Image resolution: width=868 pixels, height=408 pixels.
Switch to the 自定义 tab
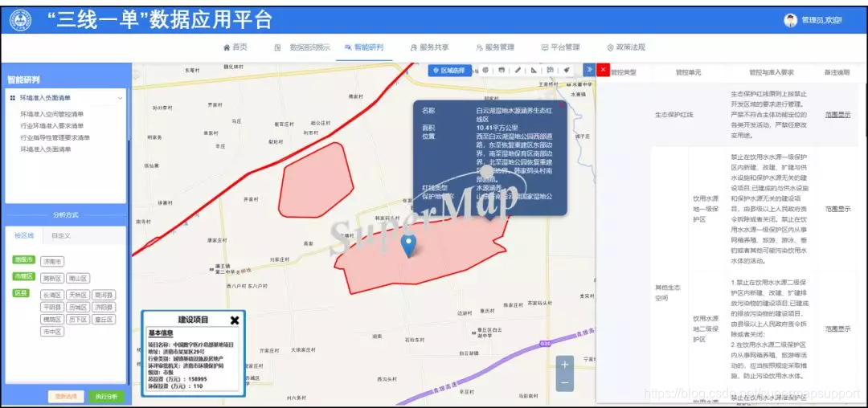pos(61,236)
